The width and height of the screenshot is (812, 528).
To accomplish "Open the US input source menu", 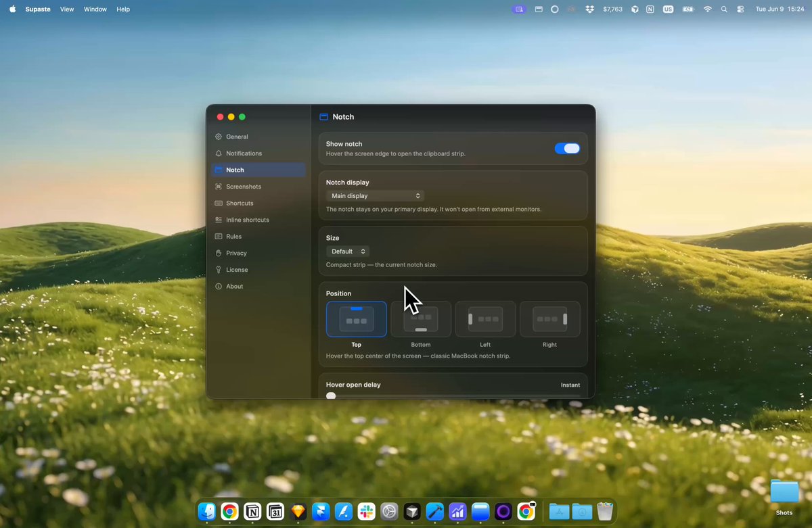I will click(669, 9).
